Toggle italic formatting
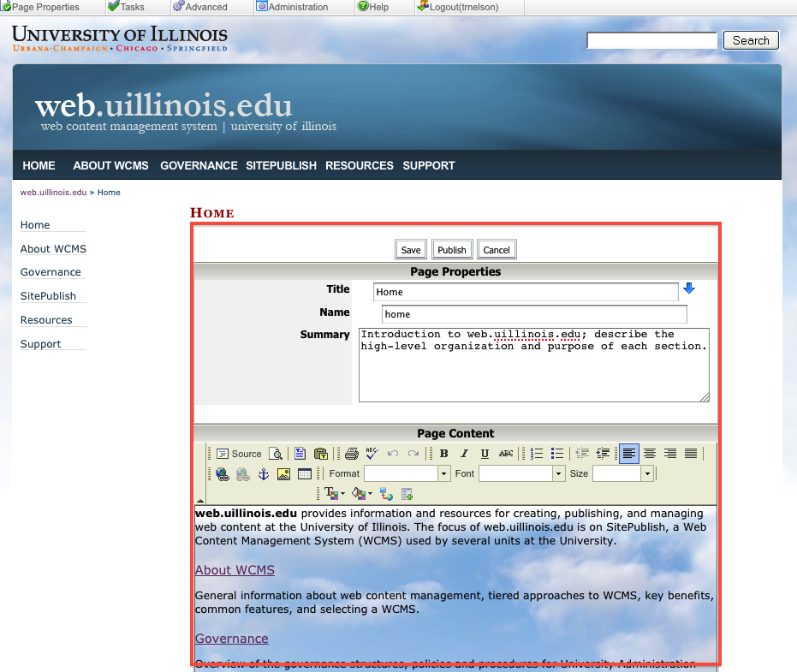Image resolution: width=797 pixels, height=672 pixels. pos(464,454)
